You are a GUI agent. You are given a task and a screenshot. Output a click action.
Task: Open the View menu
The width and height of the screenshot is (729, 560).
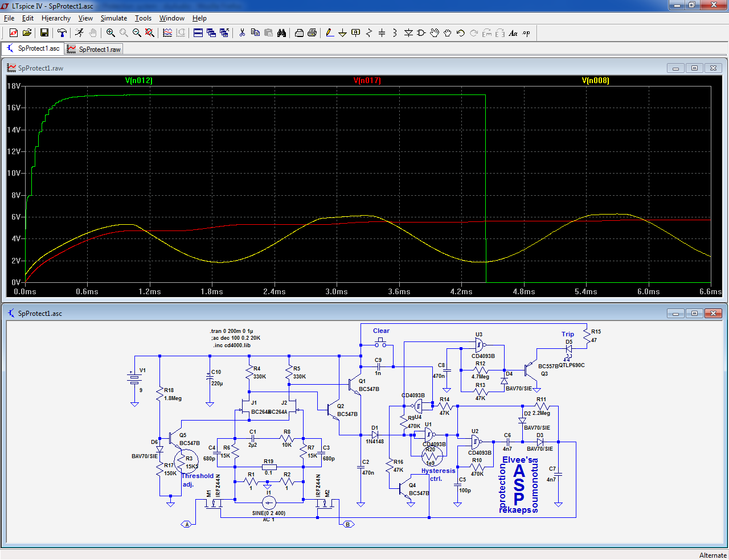point(85,18)
